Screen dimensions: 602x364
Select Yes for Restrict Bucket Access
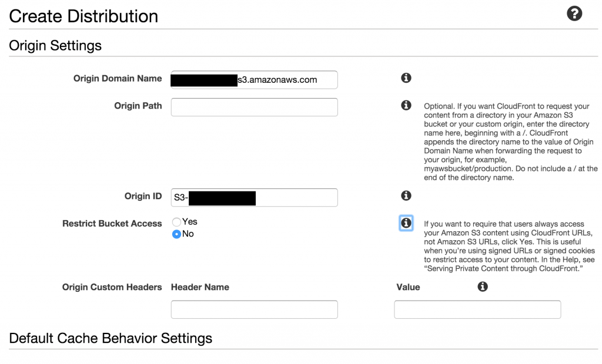[176, 222]
